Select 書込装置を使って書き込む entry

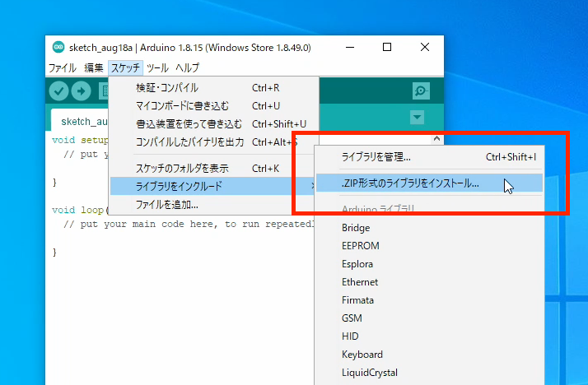point(214,124)
